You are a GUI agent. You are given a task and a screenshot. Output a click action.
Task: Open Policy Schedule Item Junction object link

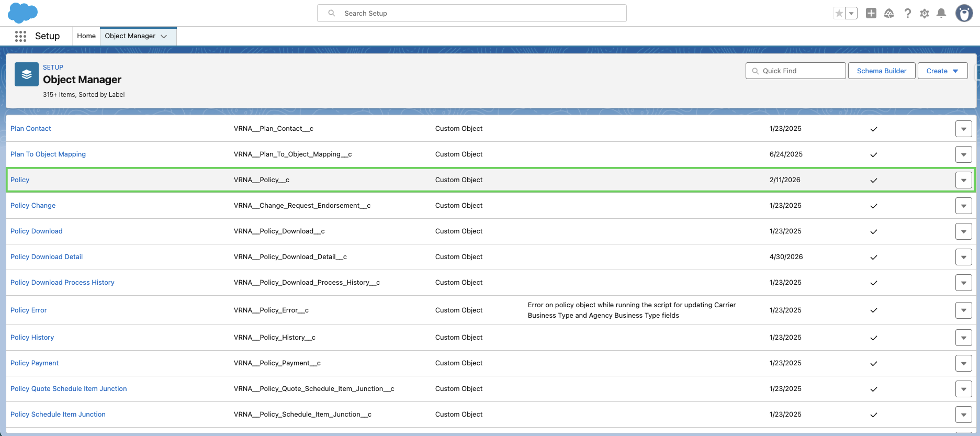tap(58, 415)
